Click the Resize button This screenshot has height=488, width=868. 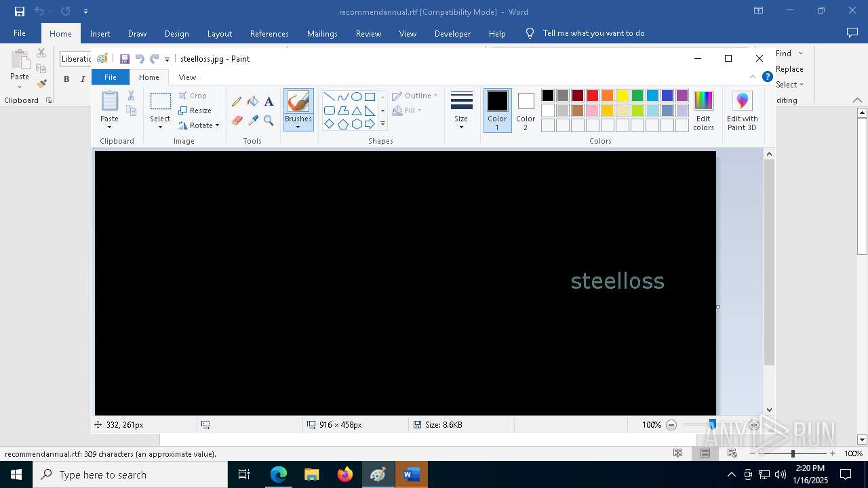(x=195, y=110)
